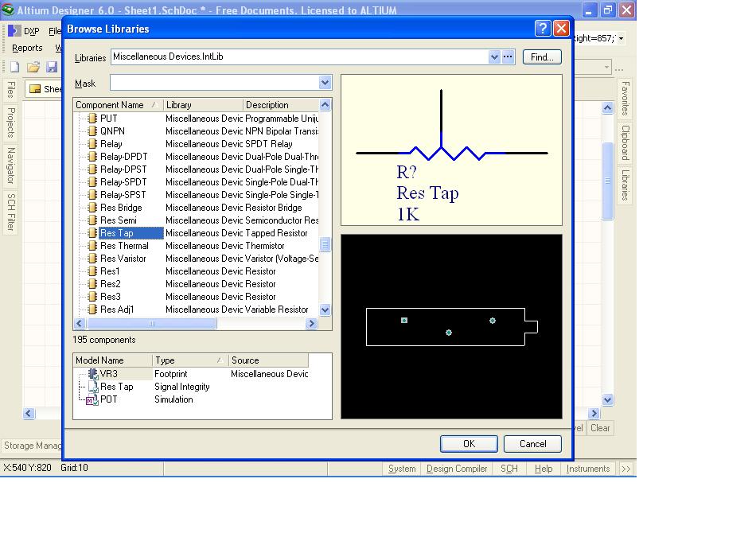Click the new document toolbar icon
Image resolution: width=756 pixels, height=549 pixels.
14,68
